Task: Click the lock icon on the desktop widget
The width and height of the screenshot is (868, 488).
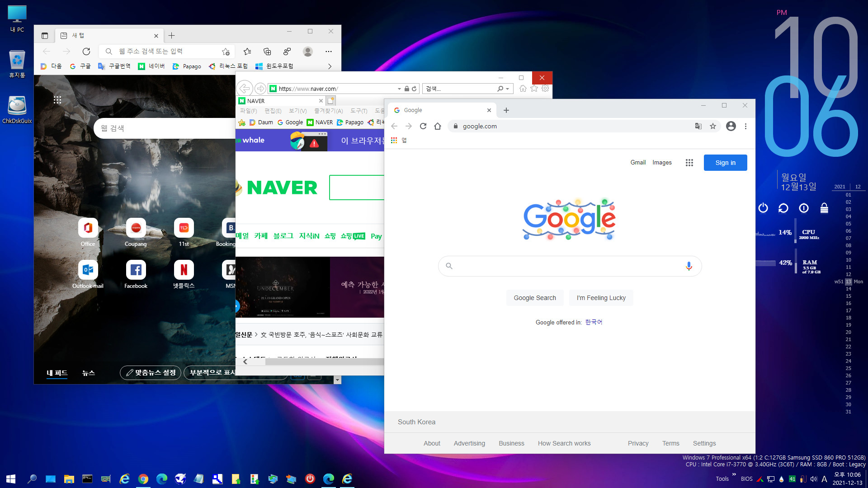Action: (824, 208)
